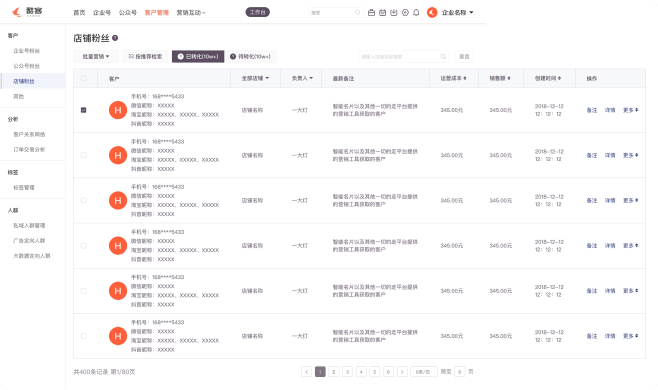Toggle the select-all checkbox in the table header
This screenshot has height=390, width=658.
pyautogui.click(x=84, y=78)
